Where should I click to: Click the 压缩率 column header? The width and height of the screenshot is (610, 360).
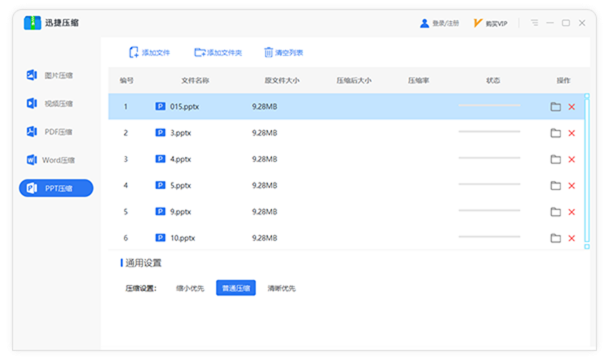(x=419, y=81)
